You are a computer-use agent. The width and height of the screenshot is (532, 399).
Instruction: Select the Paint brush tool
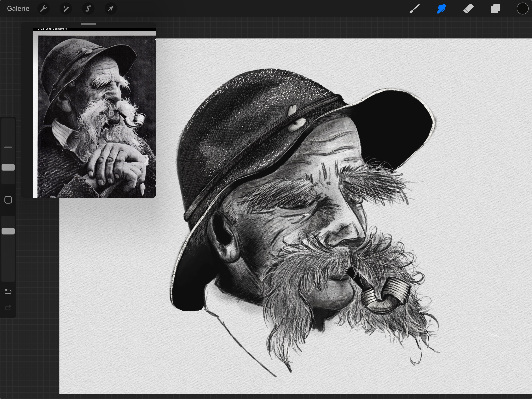coord(414,9)
